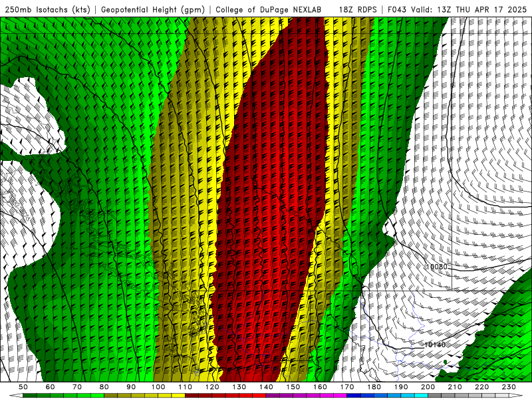Click the '160' value on the color scale
The width and height of the screenshot is (532, 399).
(x=320, y=387)
